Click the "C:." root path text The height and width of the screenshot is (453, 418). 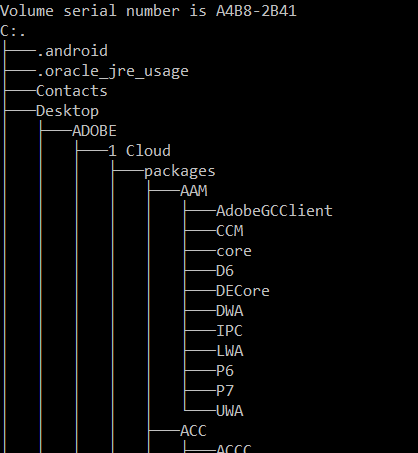point(13,31)
